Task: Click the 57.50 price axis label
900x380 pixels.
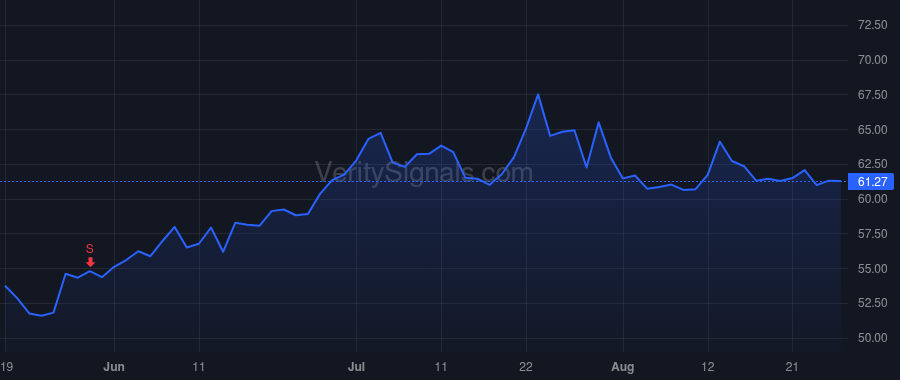Action: 872,234
